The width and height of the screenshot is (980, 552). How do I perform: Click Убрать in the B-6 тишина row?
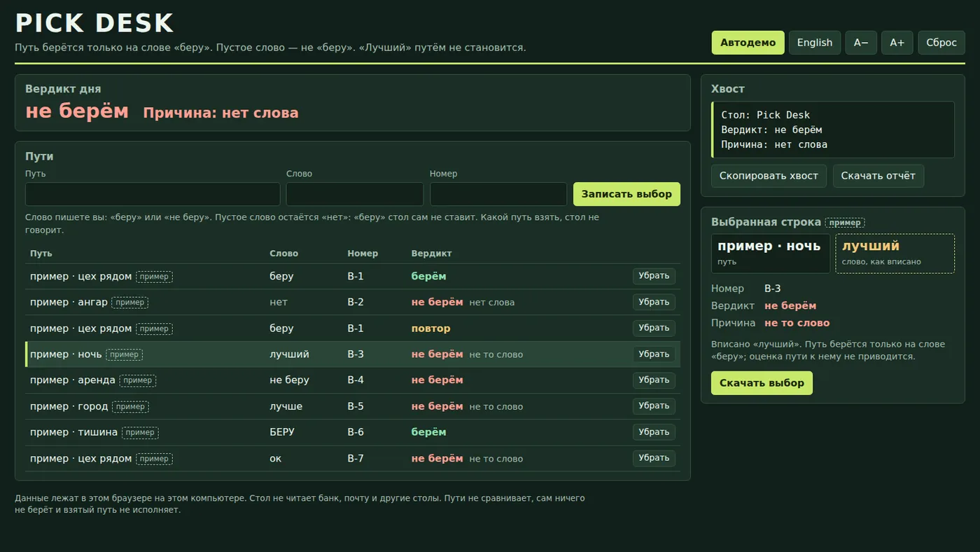[654, 432]
